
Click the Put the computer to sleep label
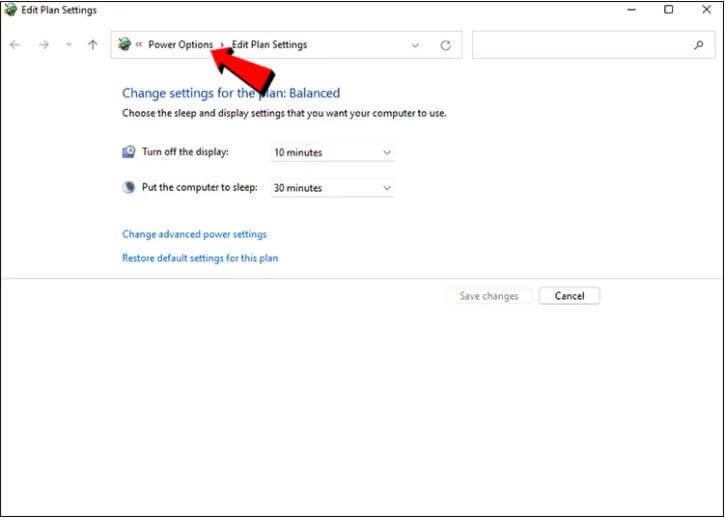[x=200, y=187]
